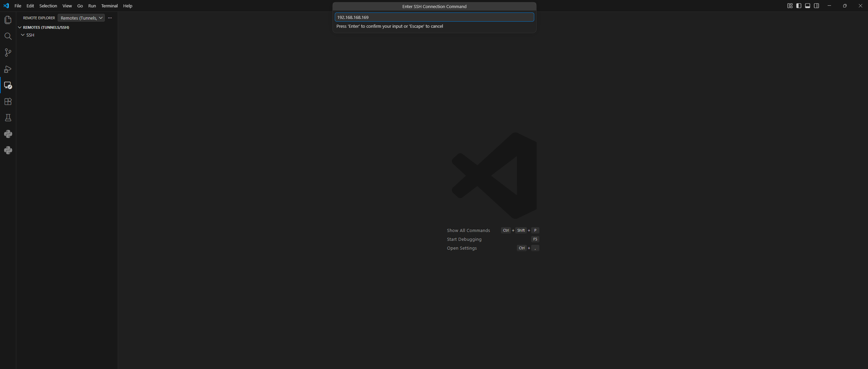Viewport: 868px width, 369px height.
Task: Focus the SSH connection command input field
Action: 434,17
